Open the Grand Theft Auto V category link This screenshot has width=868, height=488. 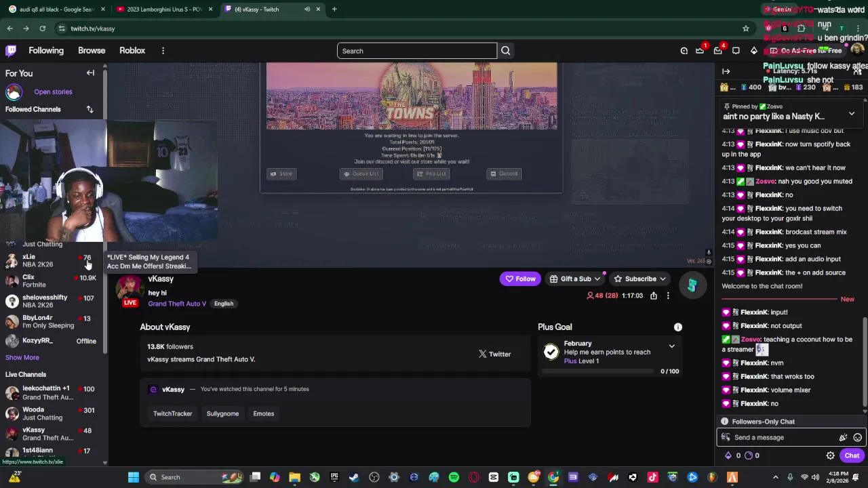[177, 304]
